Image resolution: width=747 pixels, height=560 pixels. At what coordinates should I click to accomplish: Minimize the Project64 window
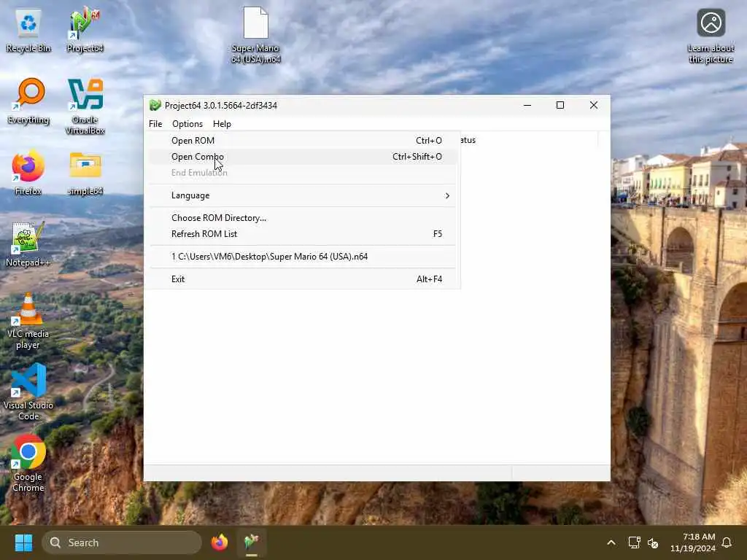click(527, 105)
